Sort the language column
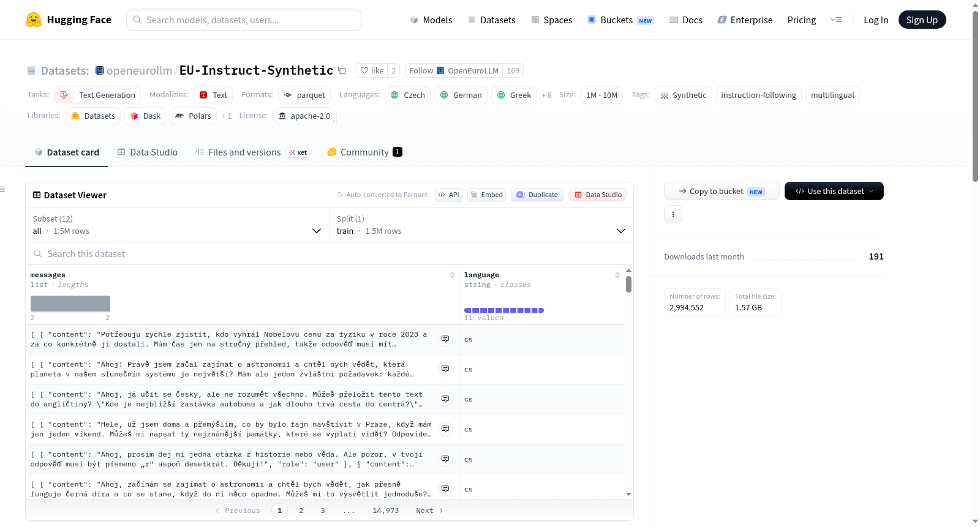Screen dimensions: 980x527 617,275
